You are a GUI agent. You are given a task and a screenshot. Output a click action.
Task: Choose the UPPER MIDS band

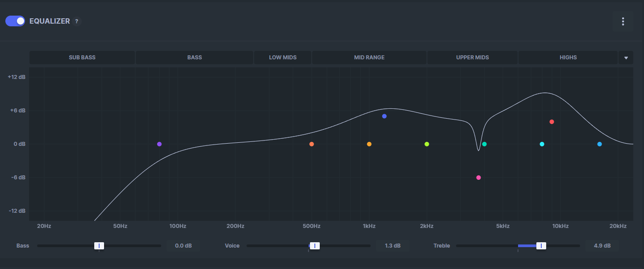tap(472, 58)
